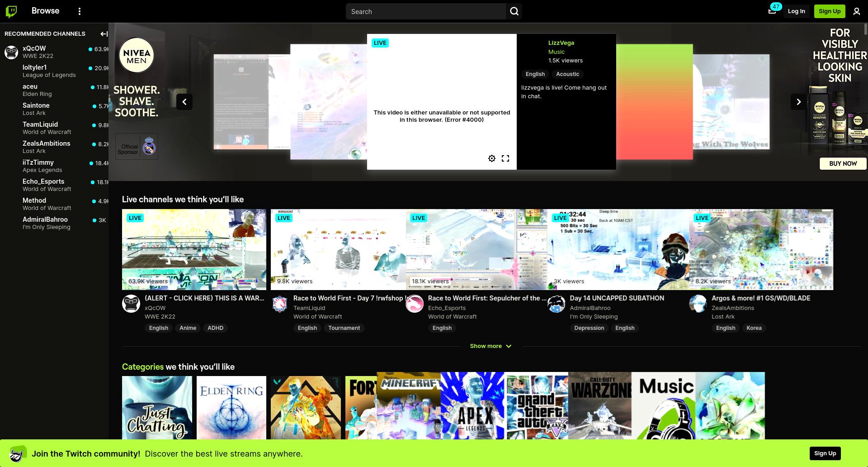Open stream title Day 14 UNCAPPED SUBATHON
The width and height of the screenshot is (868, 467).
(x=617, y=298)
